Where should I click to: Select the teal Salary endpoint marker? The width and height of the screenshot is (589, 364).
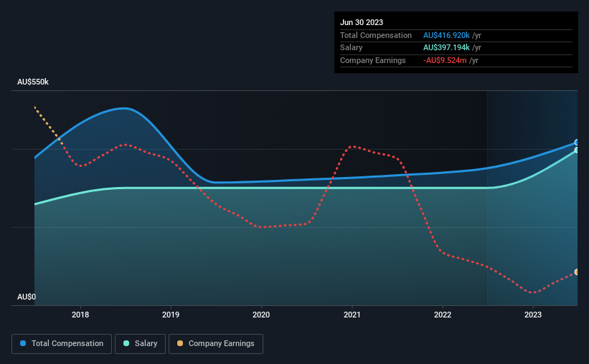pyautogui.click(x=577, y=150)
